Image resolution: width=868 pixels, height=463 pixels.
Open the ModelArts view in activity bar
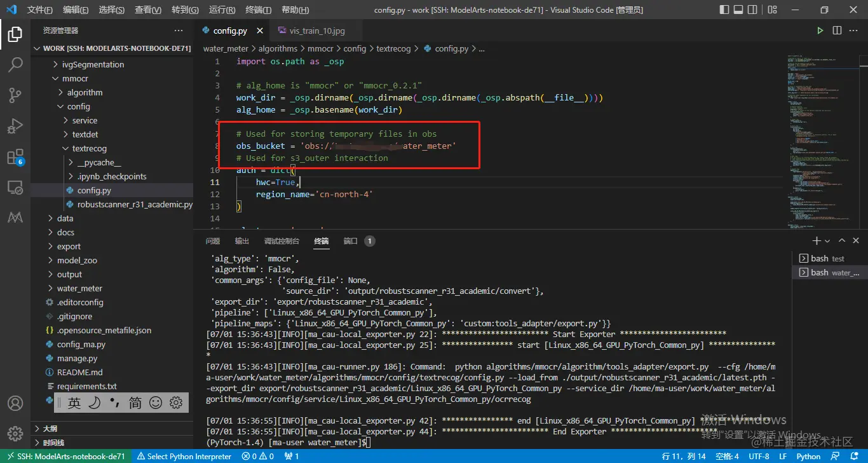[x=15, y=218]
